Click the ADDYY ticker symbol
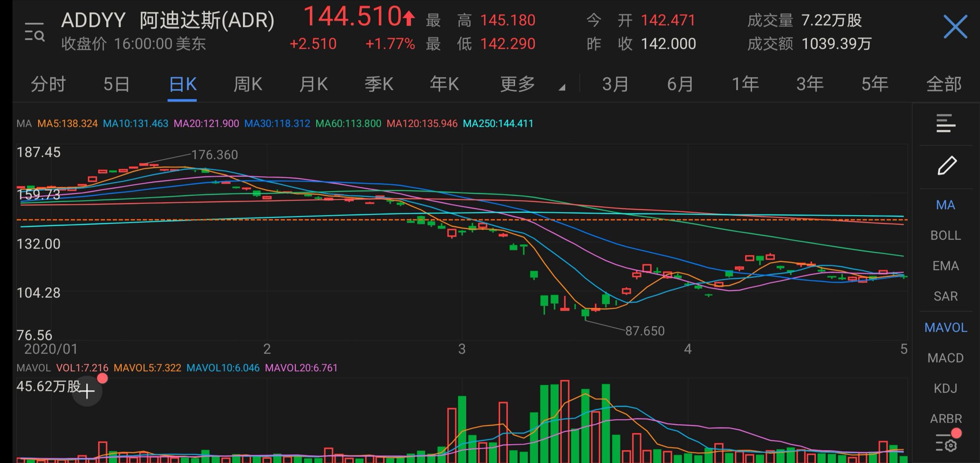Viewport: 980px width, 463px height. pos(93,20)
